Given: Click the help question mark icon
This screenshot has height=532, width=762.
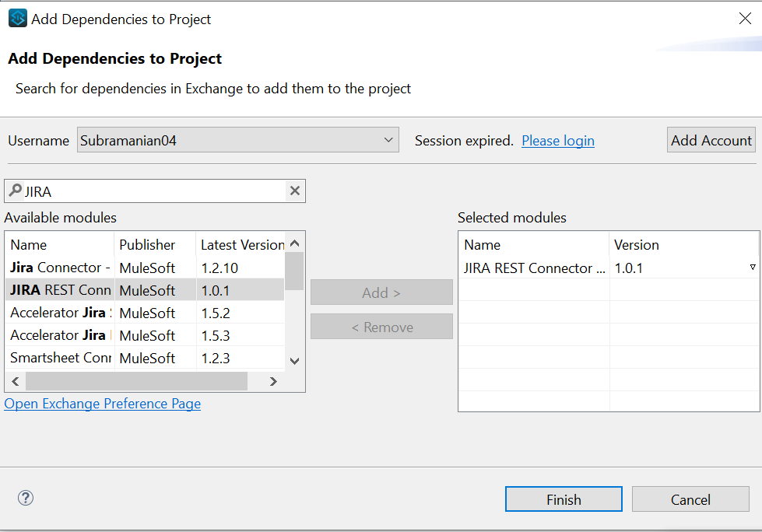Looking at the screenshot, I should [x=26, y=499].
